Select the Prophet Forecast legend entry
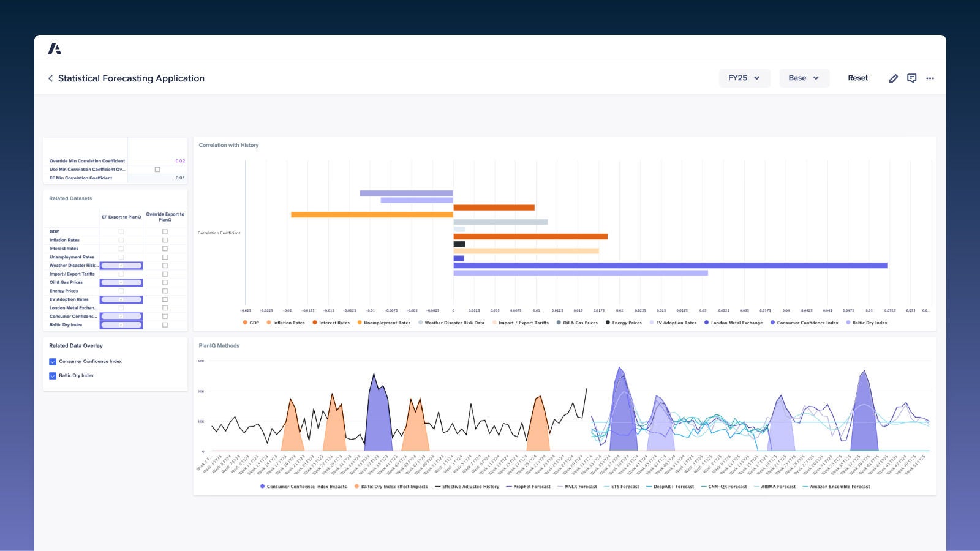The image size is (980, 551). click(x=532, y=487)
